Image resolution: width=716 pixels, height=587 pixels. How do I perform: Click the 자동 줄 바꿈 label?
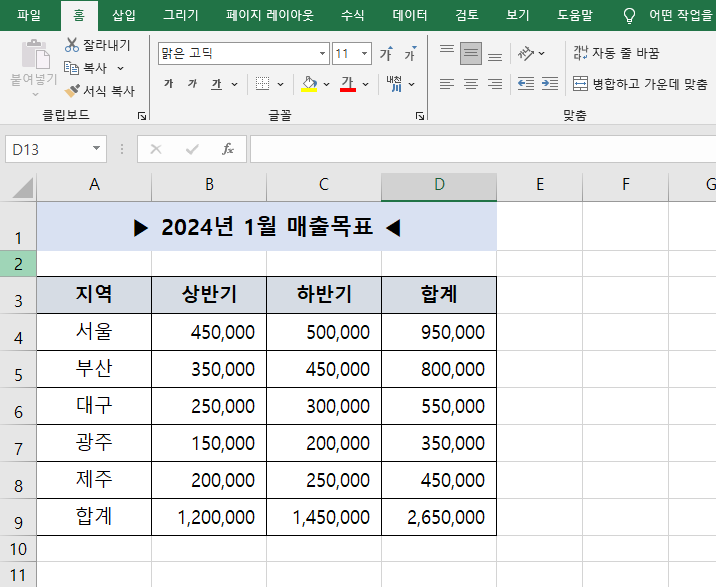click(x=626, y=53)
